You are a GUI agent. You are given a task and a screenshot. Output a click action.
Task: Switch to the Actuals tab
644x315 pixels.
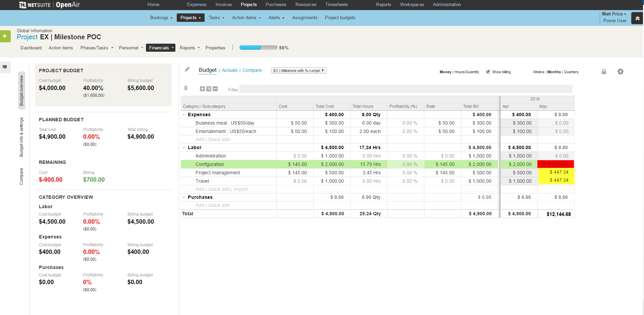(229, 70)
